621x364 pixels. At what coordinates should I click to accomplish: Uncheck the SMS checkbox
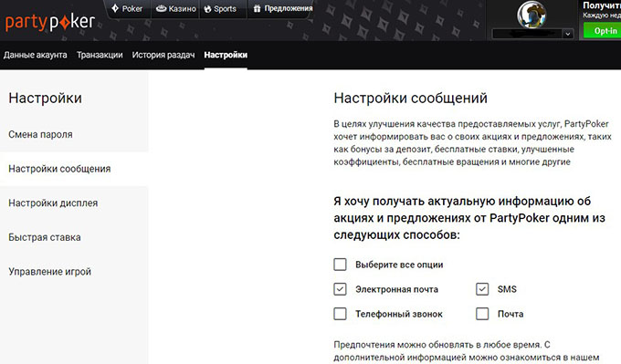click(x=482, y=289)
